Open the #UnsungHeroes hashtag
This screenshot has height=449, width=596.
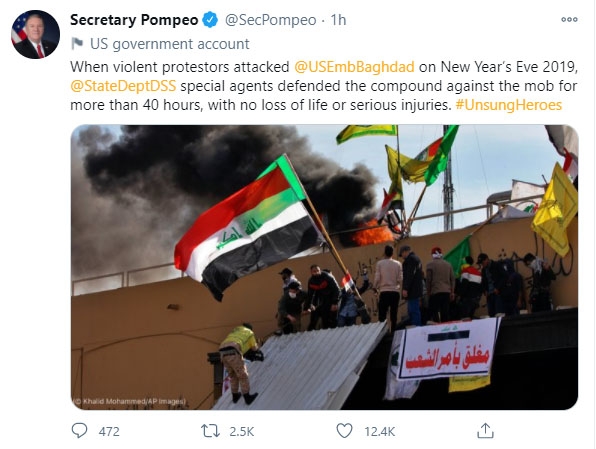point(509,105)
